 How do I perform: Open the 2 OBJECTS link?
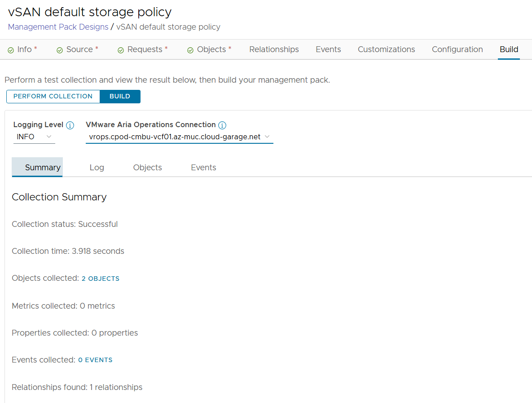pyautogui.click(x=101, y=279)
